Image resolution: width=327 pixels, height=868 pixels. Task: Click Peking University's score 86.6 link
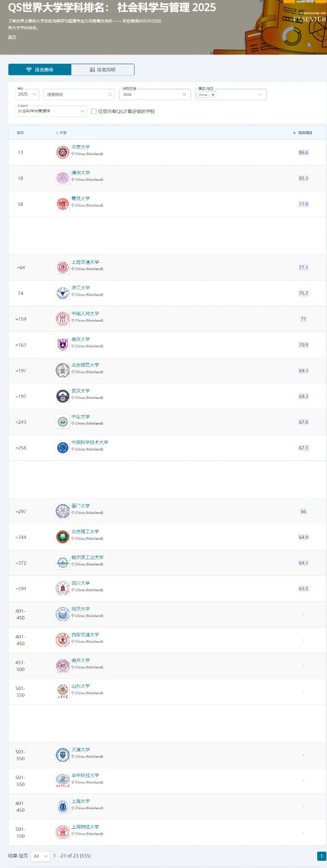304,152
